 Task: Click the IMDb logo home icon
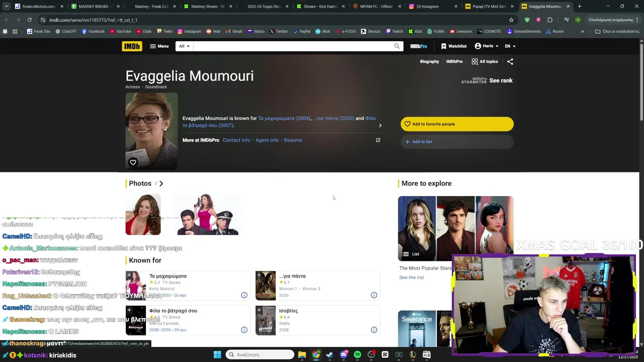tap(132, 46)
